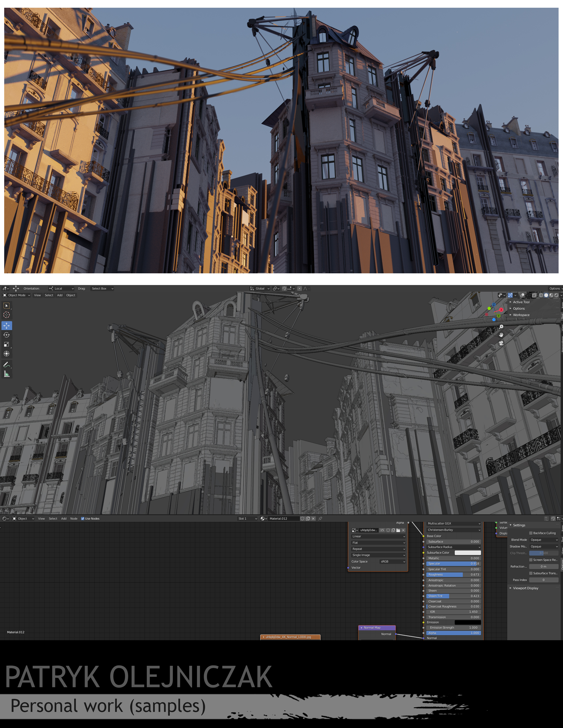Select the Transform tool

coord(7,354)
